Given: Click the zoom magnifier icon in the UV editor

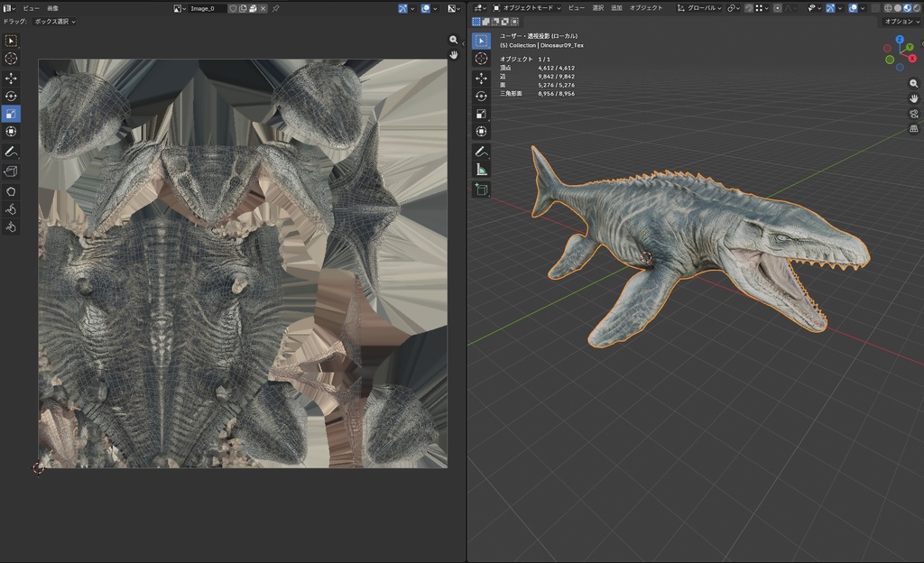Looking at the screenshot, I should 452,40.
